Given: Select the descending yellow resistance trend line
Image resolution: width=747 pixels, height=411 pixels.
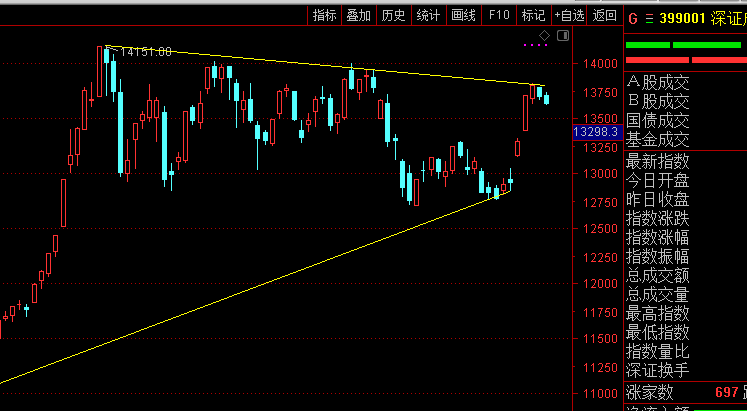Looking at the screenshot, I should pyautogui.click(x=325, y=66).
